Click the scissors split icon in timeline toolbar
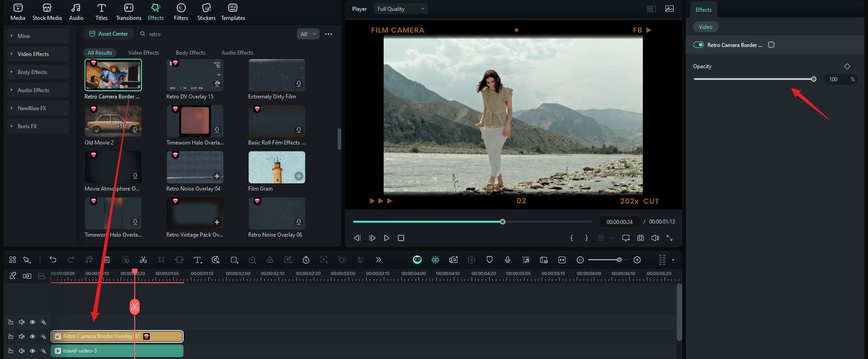The width and height of the screenshot is (868, 359). pos(143,260)
